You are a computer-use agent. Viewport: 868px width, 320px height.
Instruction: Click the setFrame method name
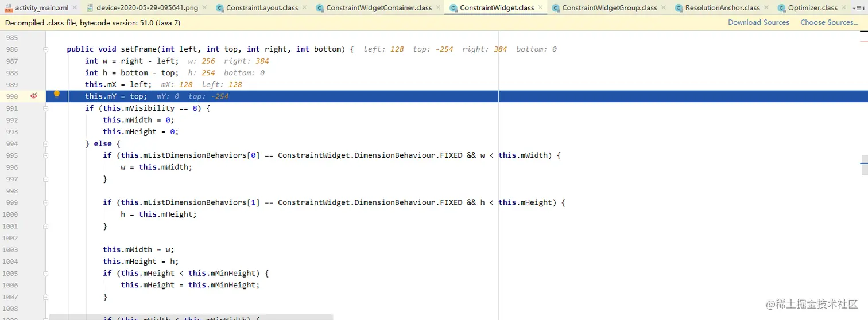139,49
